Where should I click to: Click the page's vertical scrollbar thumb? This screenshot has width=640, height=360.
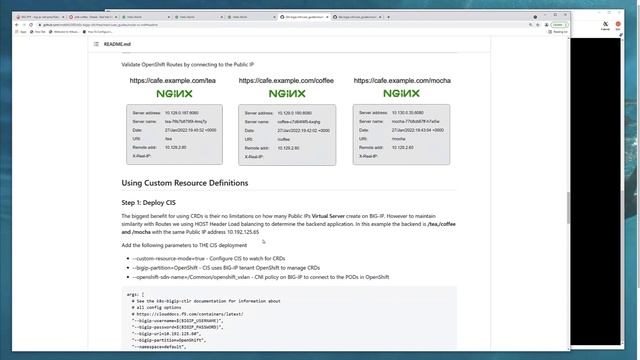tap(568, 207)
